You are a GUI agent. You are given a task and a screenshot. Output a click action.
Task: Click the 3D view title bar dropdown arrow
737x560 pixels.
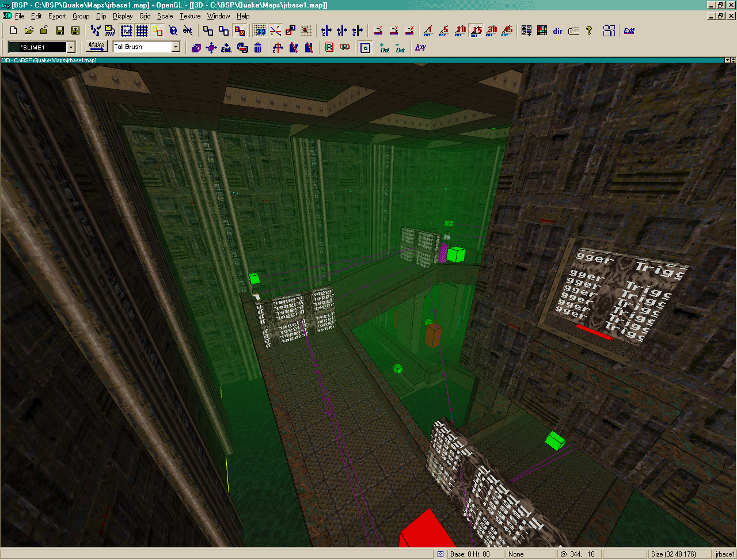pos(727,60)
